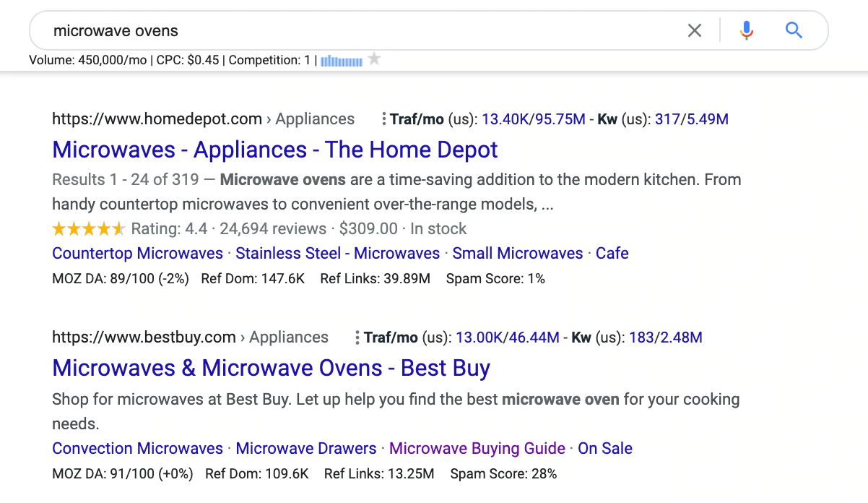Star the keyword microwave ovens as favorite
Viewport: 868px width, 503px height.
(x=374, y=59)
